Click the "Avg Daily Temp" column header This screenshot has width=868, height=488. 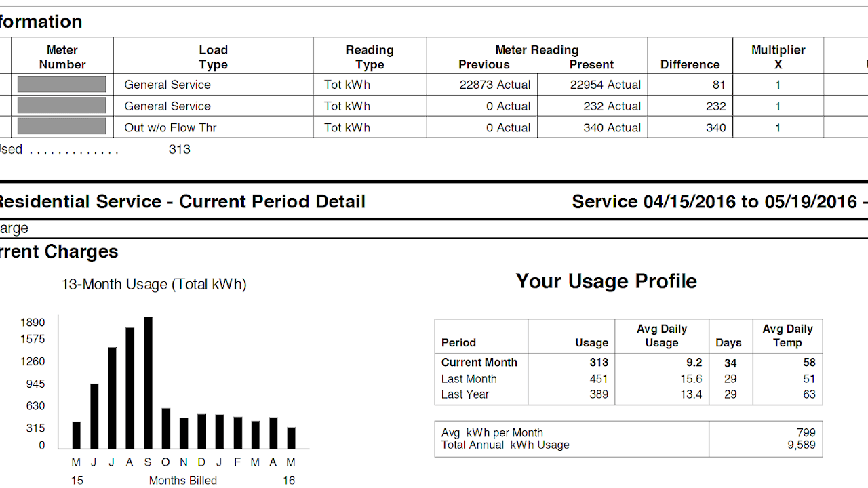click(787, 335)
